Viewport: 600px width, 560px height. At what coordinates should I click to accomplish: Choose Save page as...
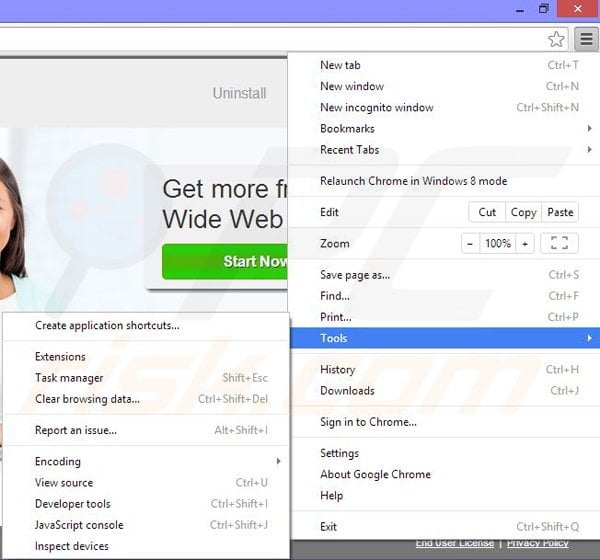445,275
